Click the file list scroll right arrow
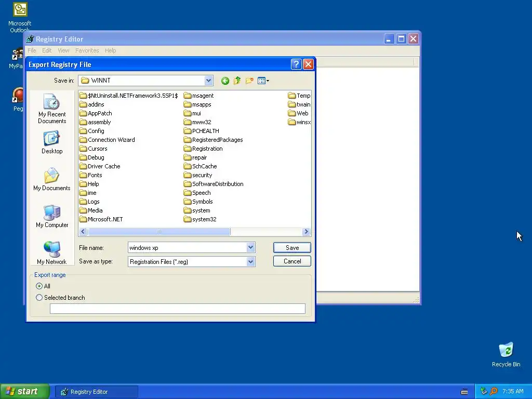 click(x=306, y=231)
